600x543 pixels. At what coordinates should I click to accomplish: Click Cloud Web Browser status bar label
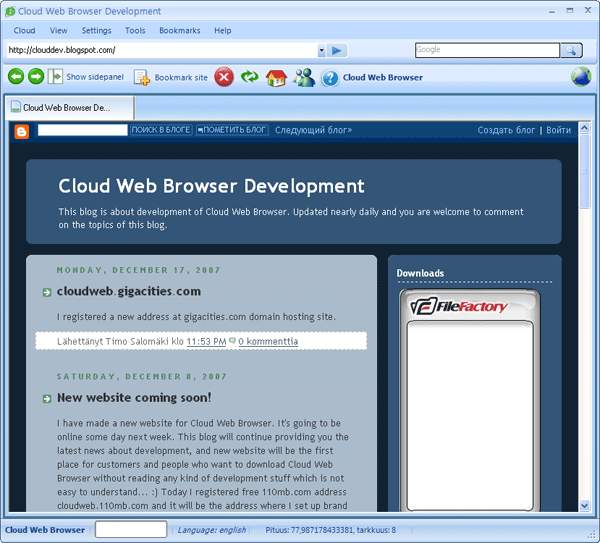(x=45, y=530)
